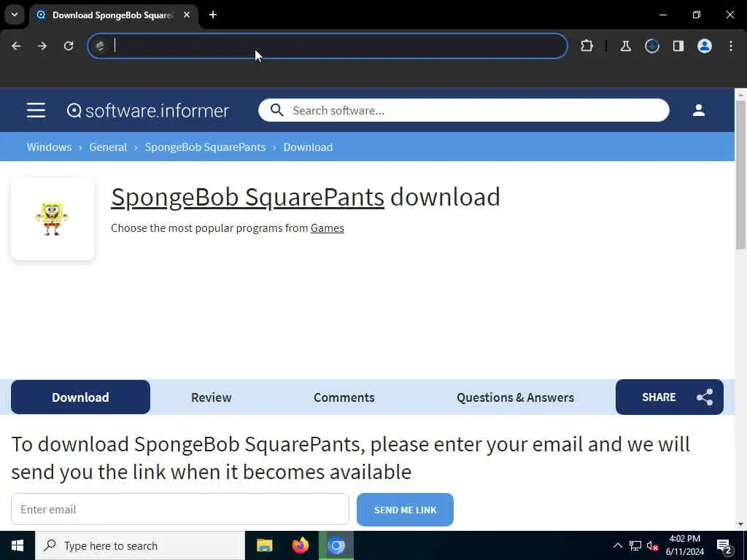Select the Download tab

click(80, 397)
